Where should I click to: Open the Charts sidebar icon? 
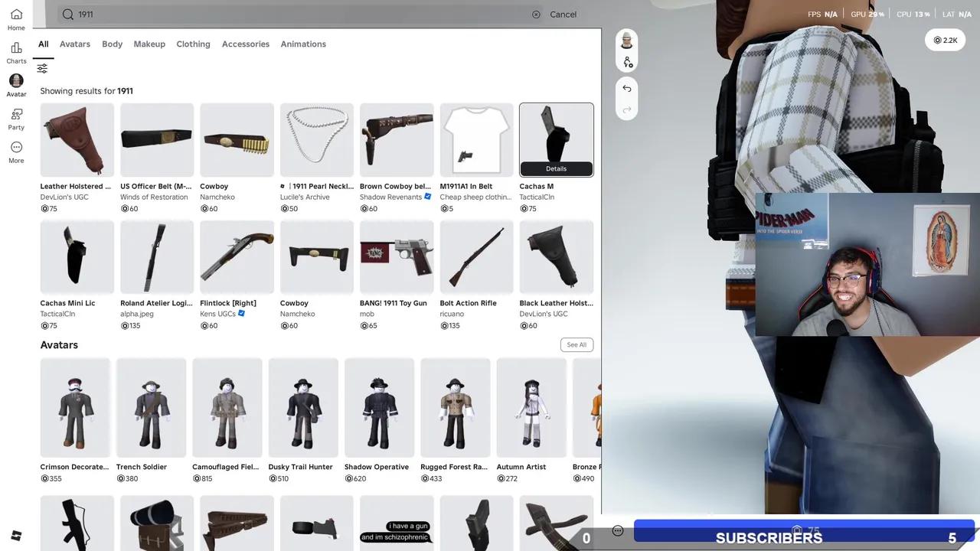pyautogui.click(x=16, y=52)
